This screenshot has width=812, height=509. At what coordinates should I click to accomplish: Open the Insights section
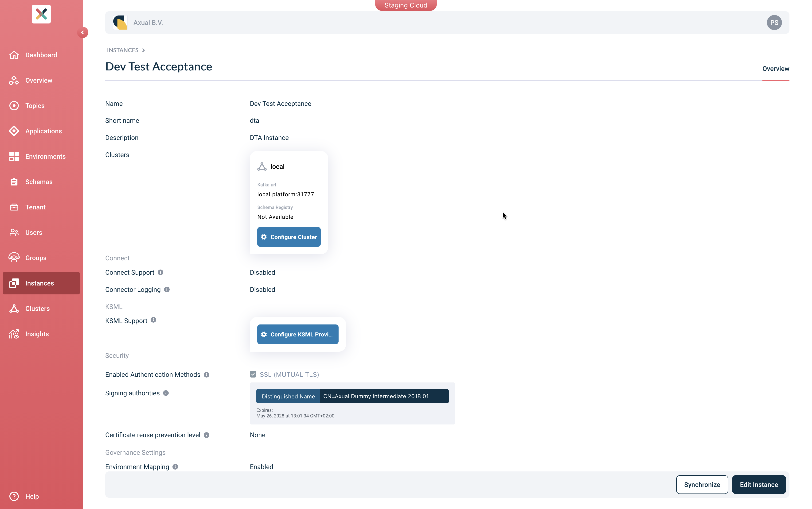coord(37,334)
